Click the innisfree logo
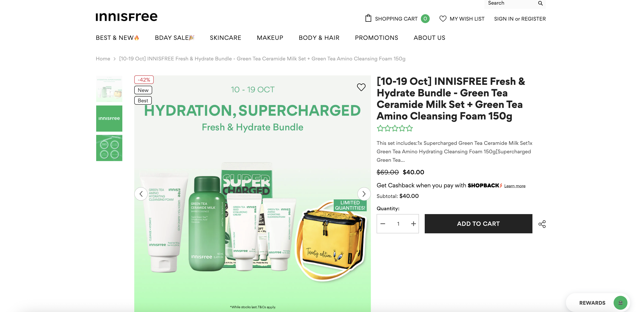 tap(127, 17)
